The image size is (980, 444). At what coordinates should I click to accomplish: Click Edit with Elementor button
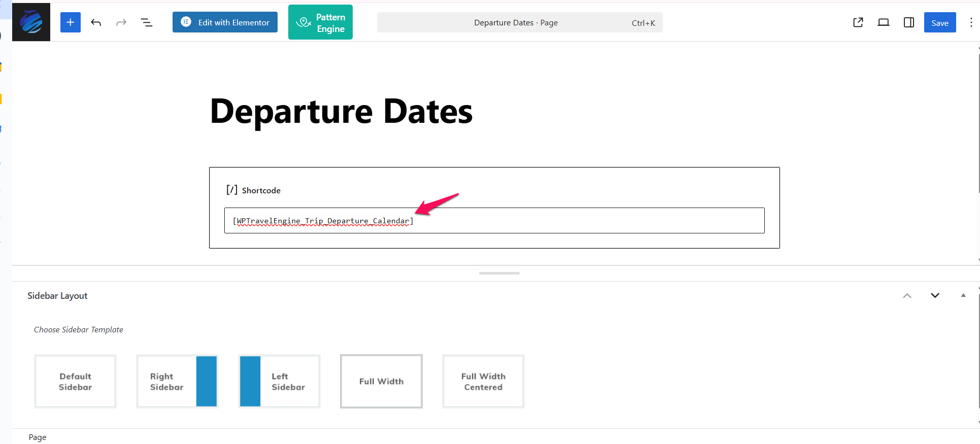225,22
